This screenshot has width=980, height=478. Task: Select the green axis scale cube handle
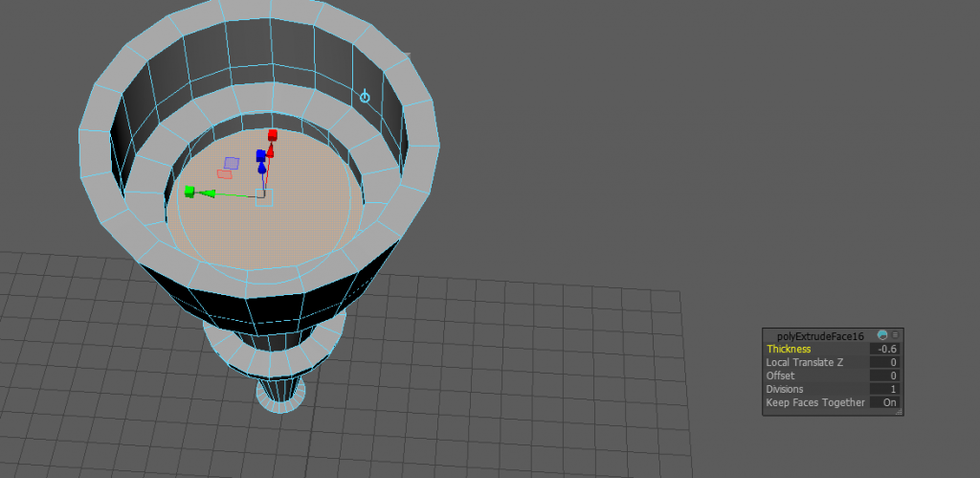[189, 192]
